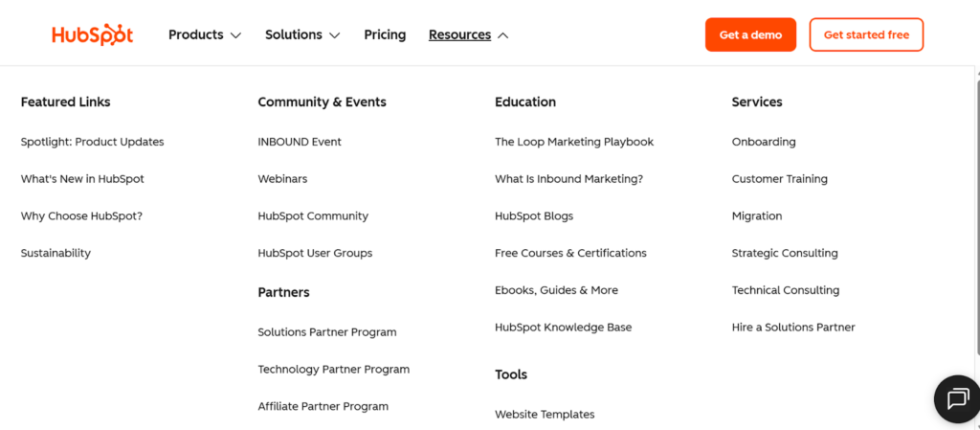Open HubSpot Knowledge Base

(563, 328)
